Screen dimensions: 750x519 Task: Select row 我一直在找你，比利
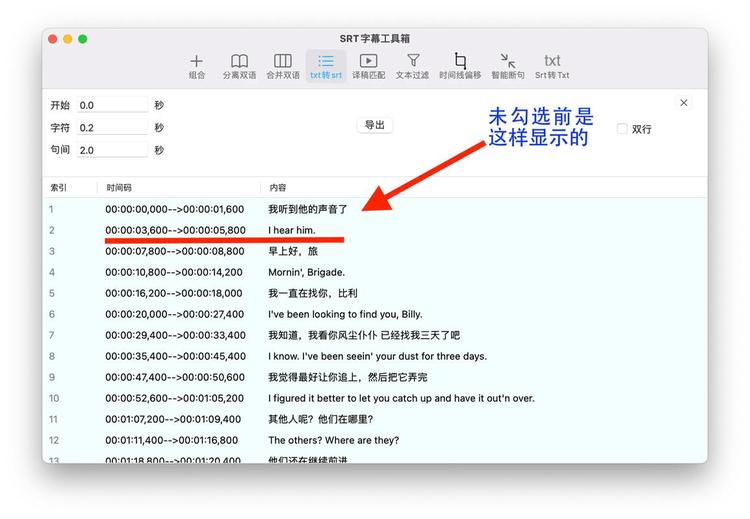[375, 293]
